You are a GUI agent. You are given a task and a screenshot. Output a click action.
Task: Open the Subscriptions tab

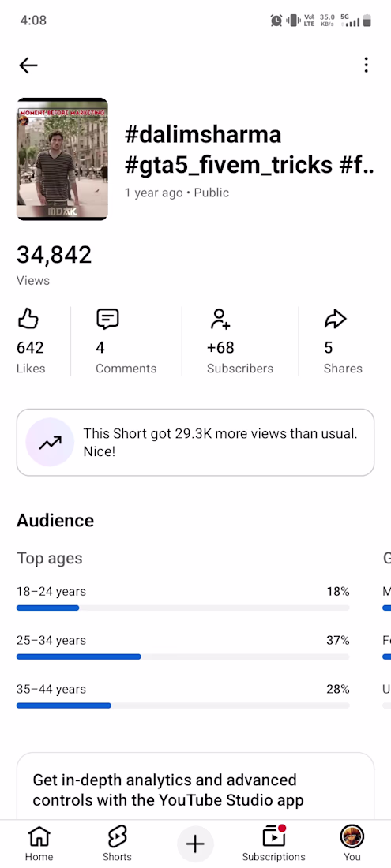(273, 844)
